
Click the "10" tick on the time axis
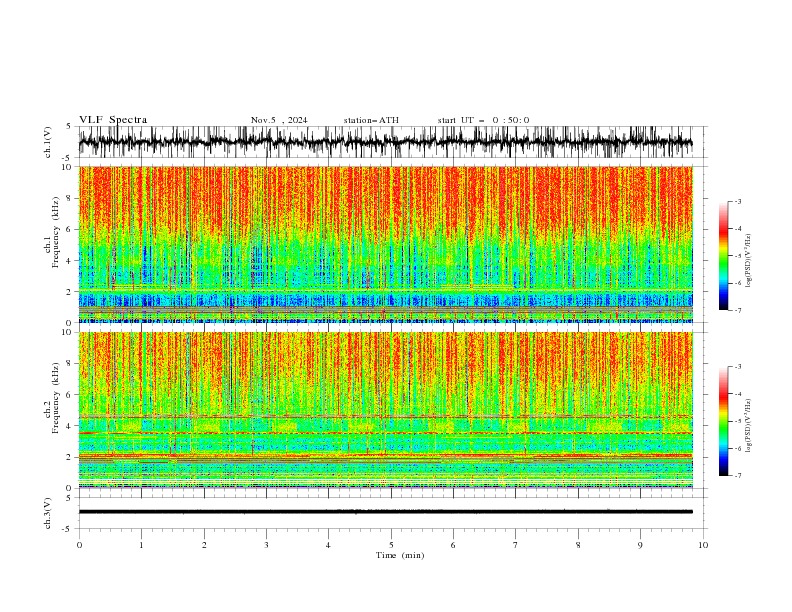703,545
